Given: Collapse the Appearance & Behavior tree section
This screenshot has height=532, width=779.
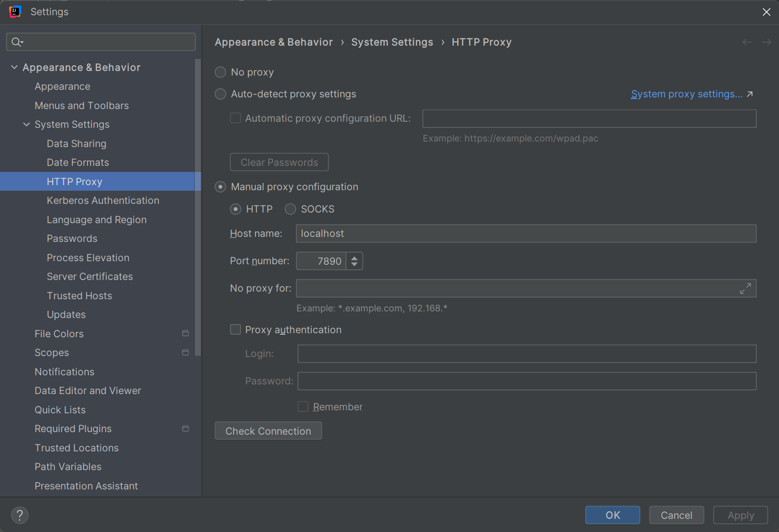Looking at the screenshot, I should (x=14, y=67).
